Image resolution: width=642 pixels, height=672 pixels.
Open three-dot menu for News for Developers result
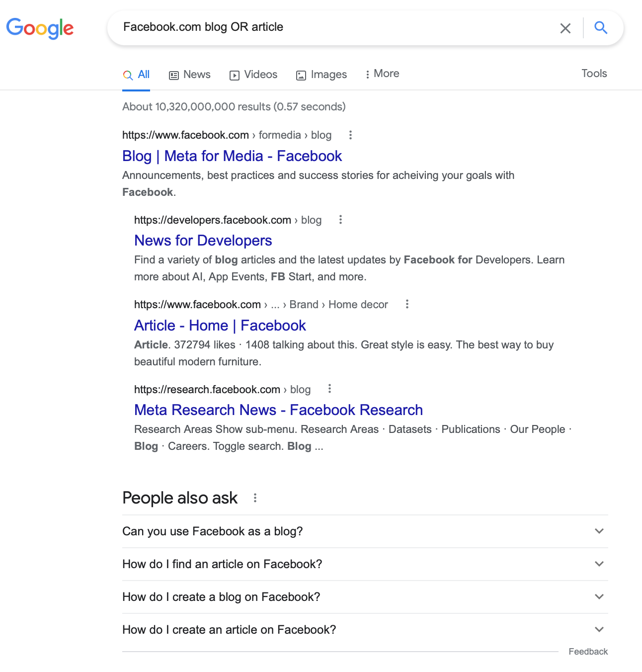tap(340, 220)
